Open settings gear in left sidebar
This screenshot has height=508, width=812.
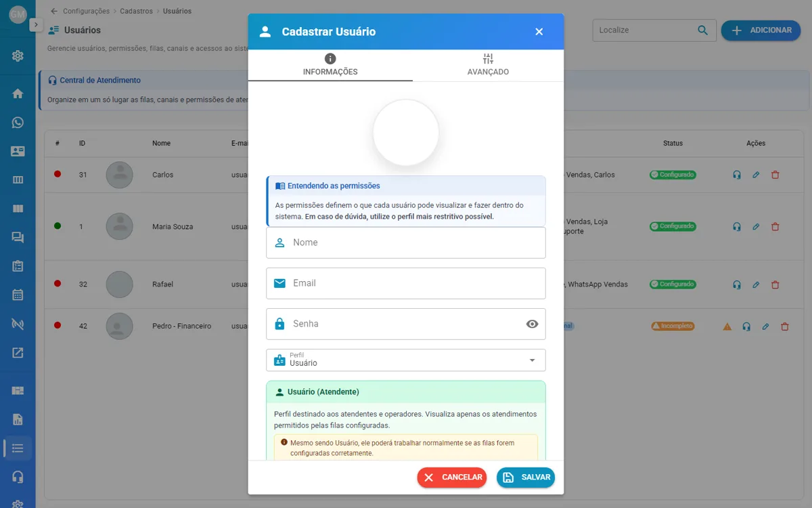pyautogui.click(x=18, y=56)
